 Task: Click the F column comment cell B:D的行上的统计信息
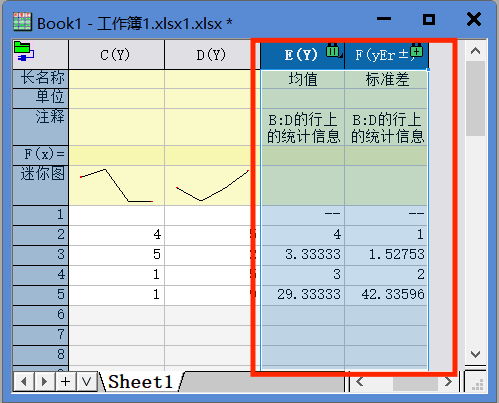point(387,127)
